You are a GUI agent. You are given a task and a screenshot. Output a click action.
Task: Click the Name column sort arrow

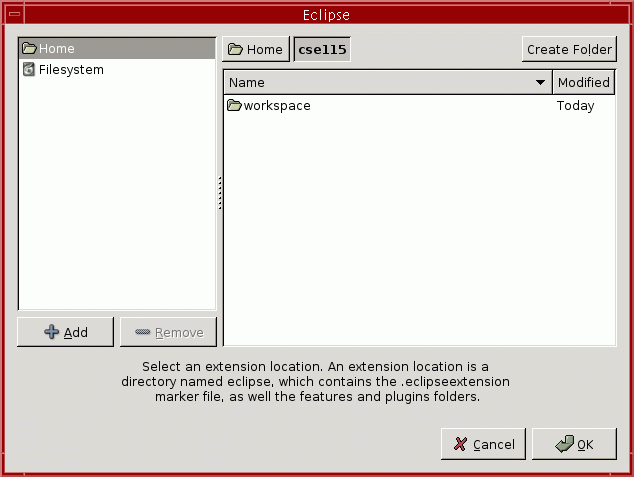click(x=541, y=83)
